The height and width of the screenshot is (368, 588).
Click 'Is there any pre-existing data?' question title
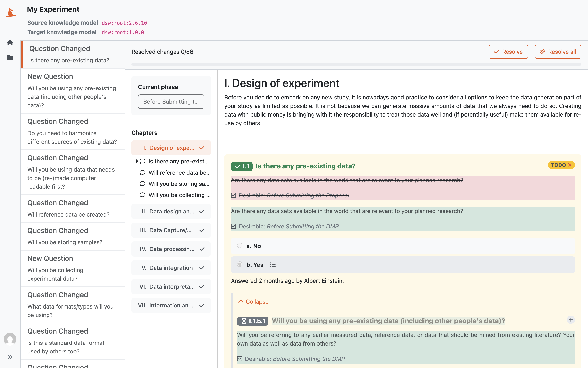pos(305,166)
